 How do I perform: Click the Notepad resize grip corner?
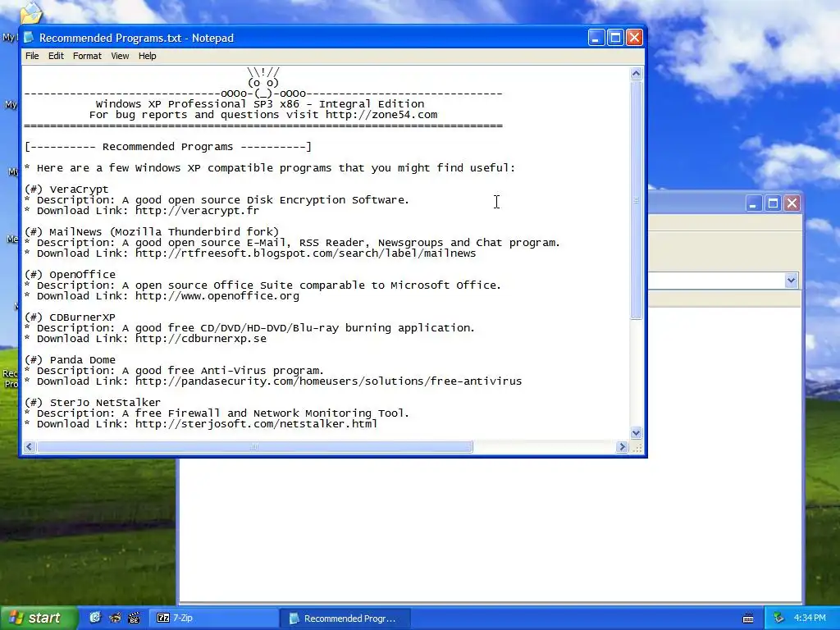637,447
